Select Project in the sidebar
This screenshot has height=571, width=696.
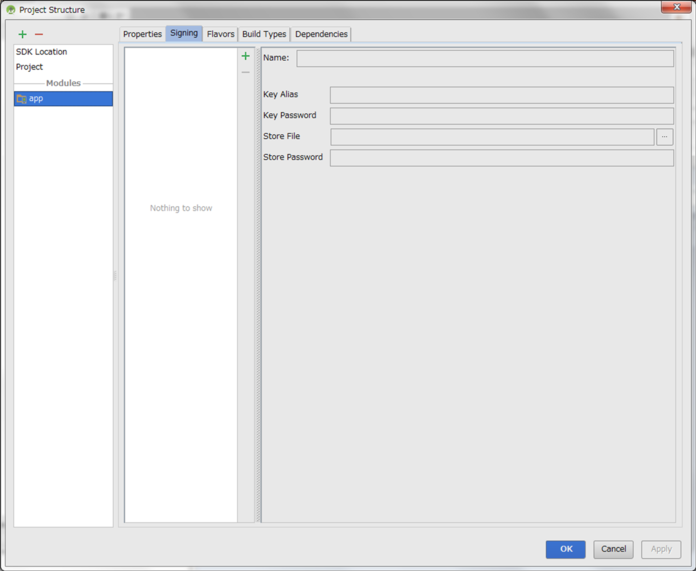point(30,67)
